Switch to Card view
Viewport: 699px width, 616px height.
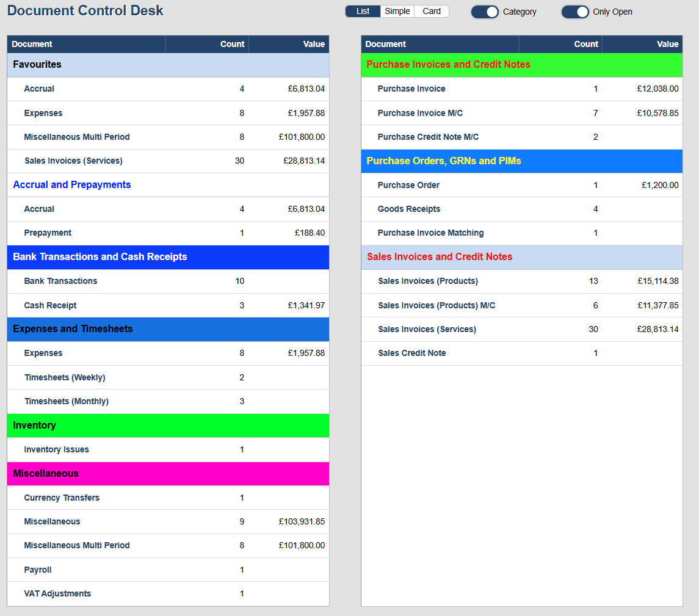(432, 12)
